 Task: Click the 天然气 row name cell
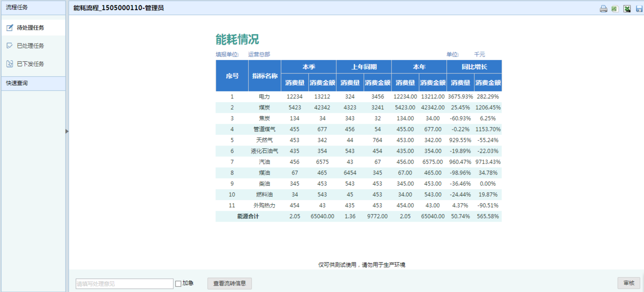click(x=264, y=140)
